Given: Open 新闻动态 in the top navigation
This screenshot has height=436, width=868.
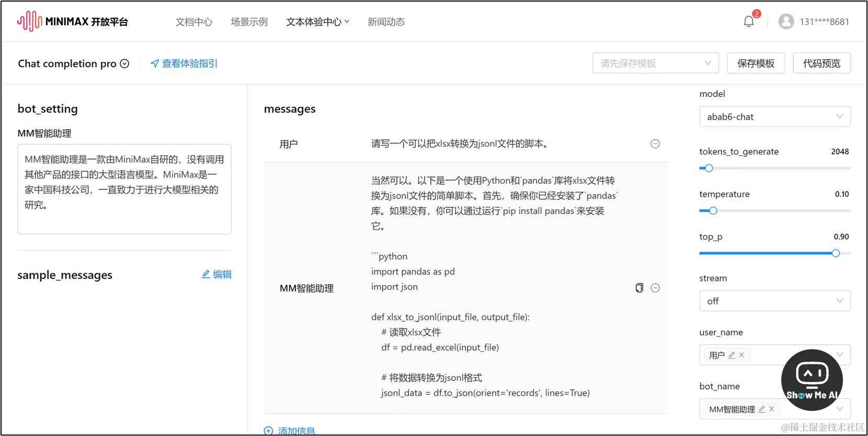Looking at the screenshot, I should [386, 21].
